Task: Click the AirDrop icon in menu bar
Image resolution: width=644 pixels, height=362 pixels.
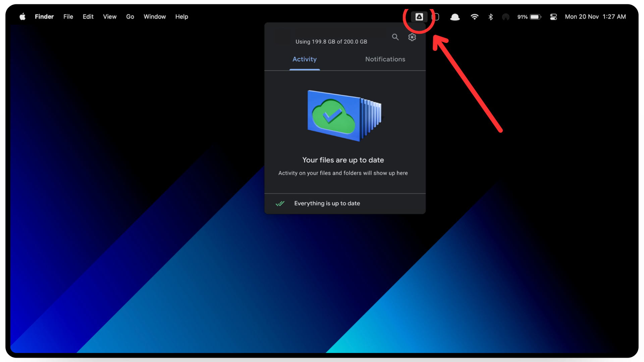Action: pyautogui.click(x=505, y=17)
